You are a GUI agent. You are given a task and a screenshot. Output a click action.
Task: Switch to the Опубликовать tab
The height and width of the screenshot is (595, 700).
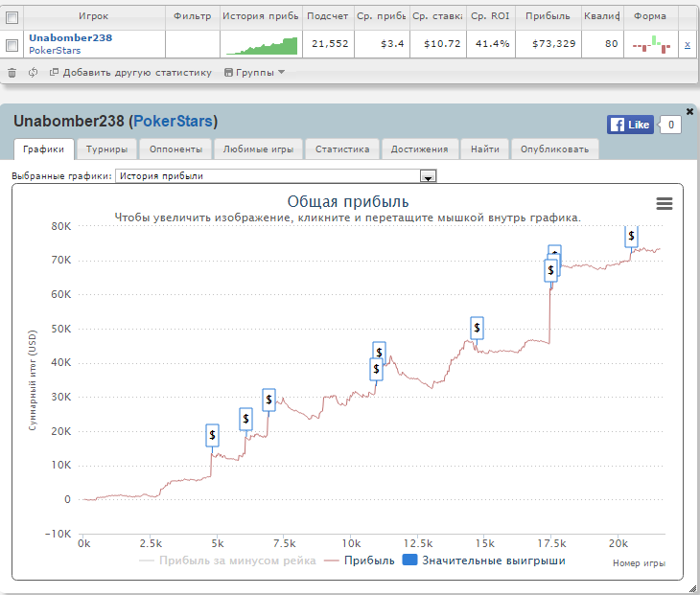(555, 149)
